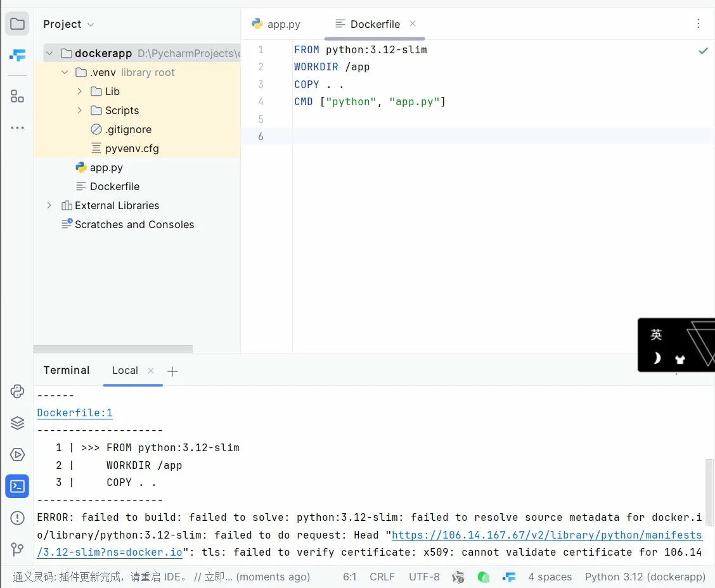Collapse the .venv folder
This screenshot has height=588, width=715.
(x=65, y=72)
